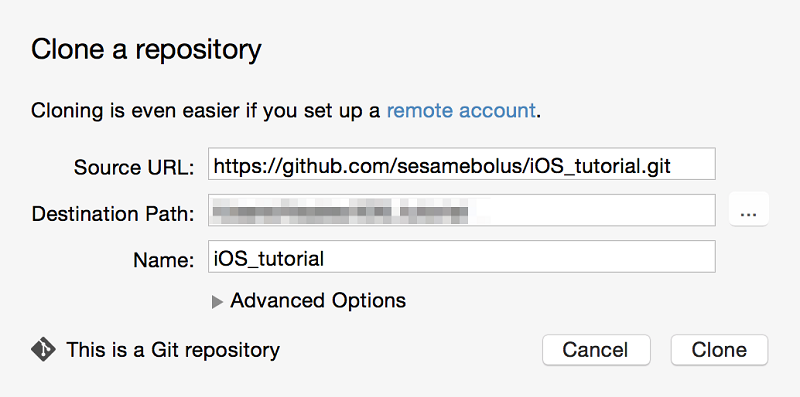
Task: Focus the Source URL input field
Action: 462,164
